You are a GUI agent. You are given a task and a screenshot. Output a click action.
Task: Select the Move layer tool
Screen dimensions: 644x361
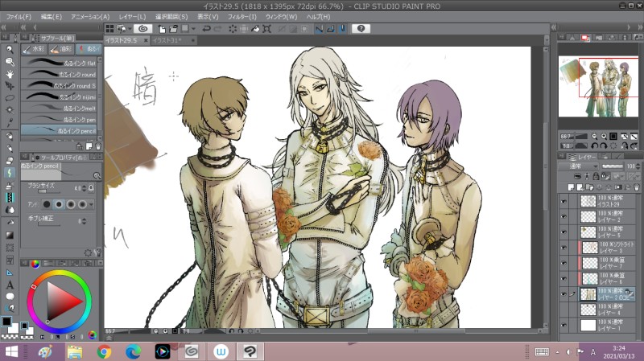10,86
